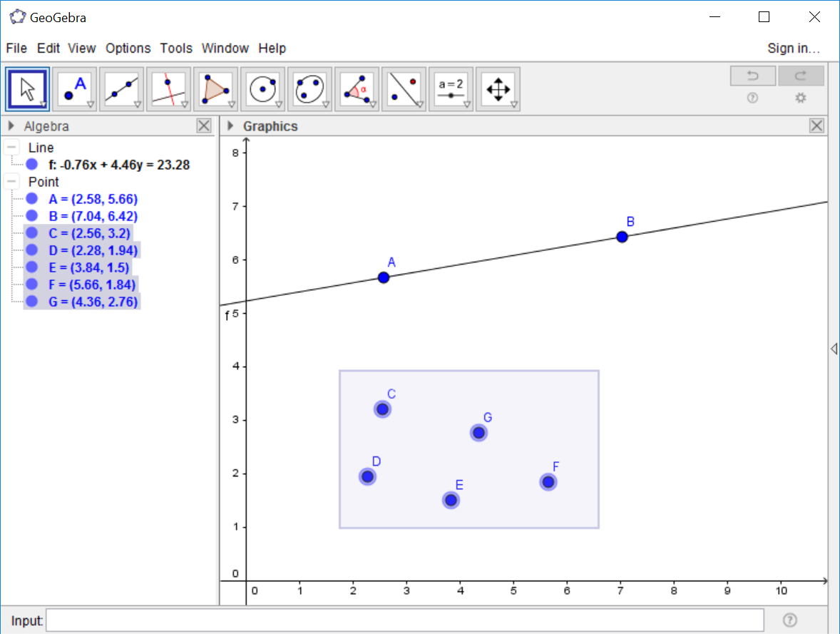Toggle visibility of point G

[31, 302]
